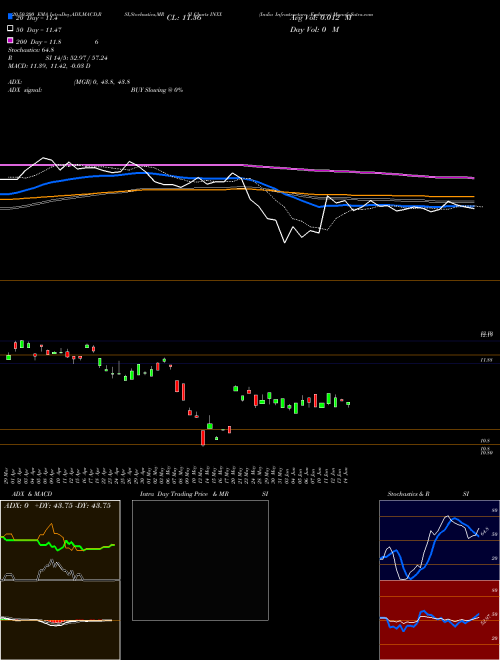Click the blue Stochastics indicator chart
500x660 pixels.
439,540
